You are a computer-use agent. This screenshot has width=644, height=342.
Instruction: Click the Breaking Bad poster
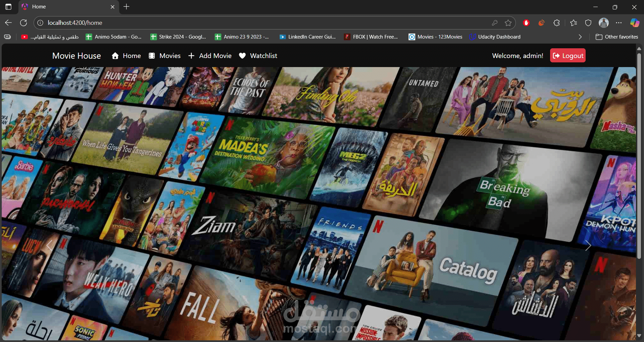point(510,190)
